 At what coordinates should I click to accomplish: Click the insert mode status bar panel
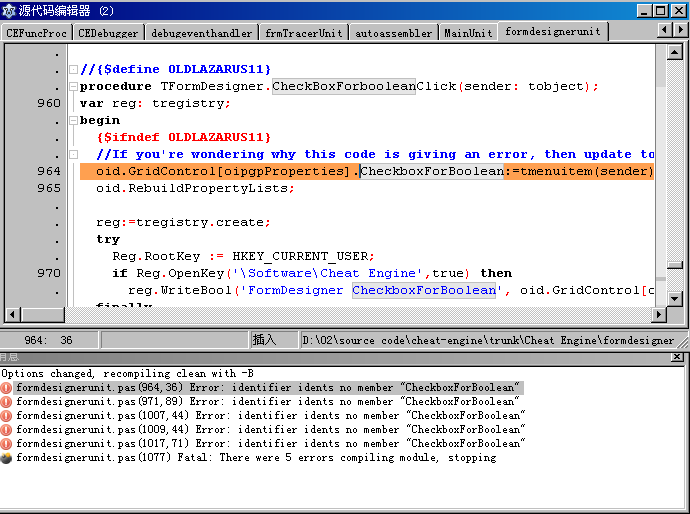pyautogui.click(x=264, y=340)
